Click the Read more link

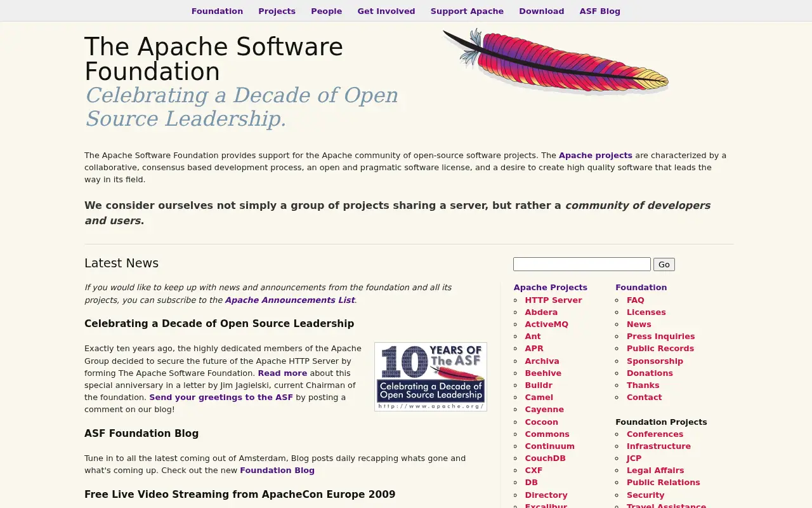(x=282, y=373)
